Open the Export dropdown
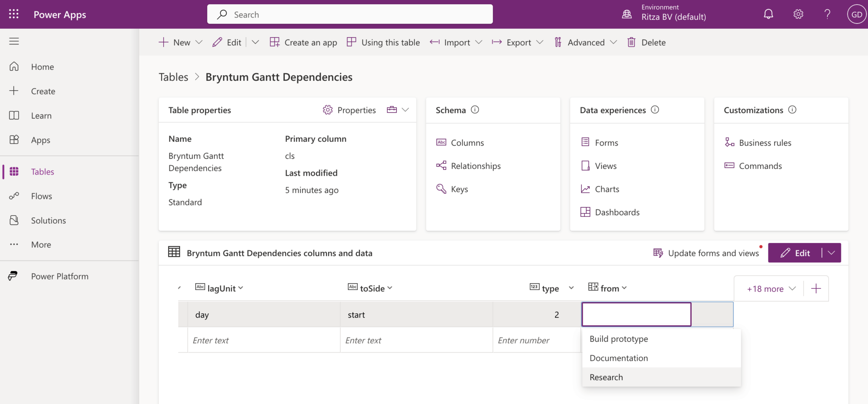Screen dimensions: 868x404 coord(517,42)
